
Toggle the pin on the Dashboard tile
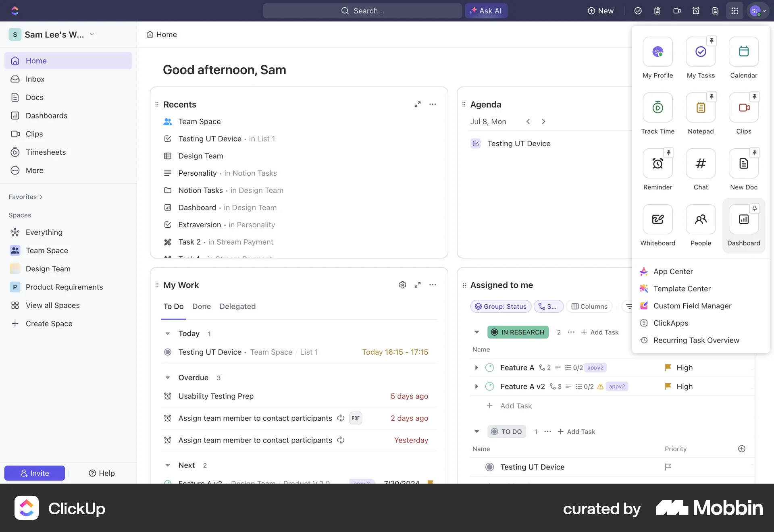pyautogui.click(x=754, y=208)
